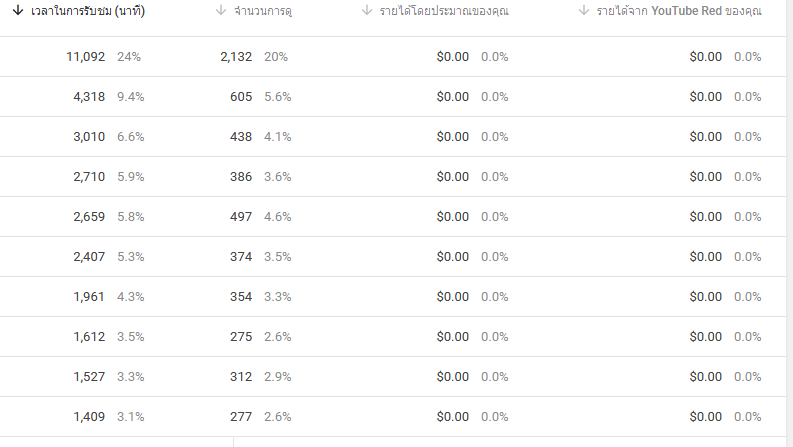The width and height of the screenshot is (793, 447).
Task: Select the จำนวนการดู column header text
Action: pyautogui.click(x=271, y=12)
